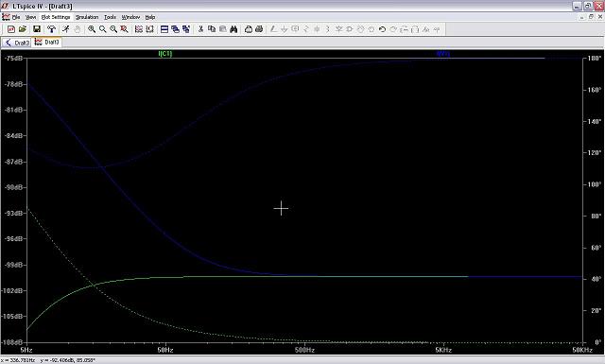The width and height of the screenshot is (605, 364).
Task: Click the Undo arrow icon
Action: (x=382, y=29)
